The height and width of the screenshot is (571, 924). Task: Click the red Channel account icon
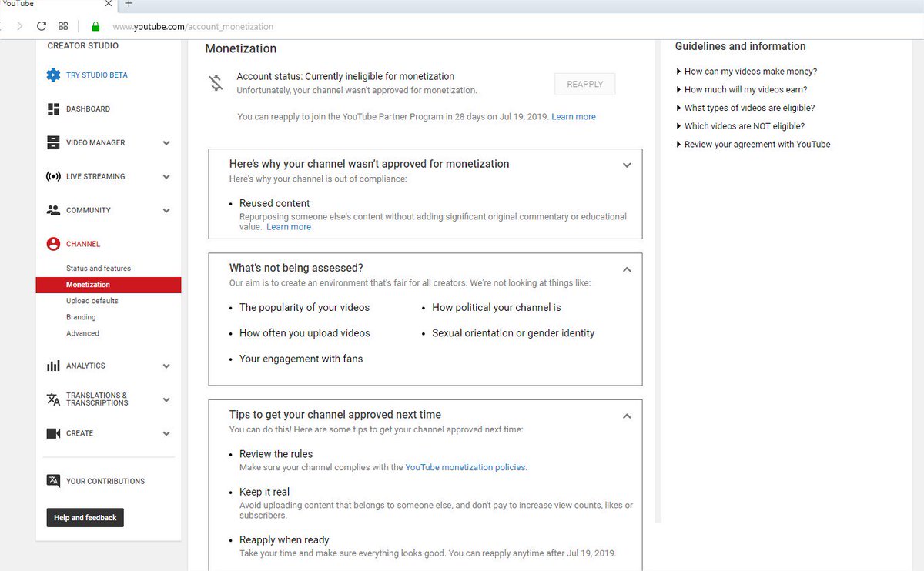point(53,244)
